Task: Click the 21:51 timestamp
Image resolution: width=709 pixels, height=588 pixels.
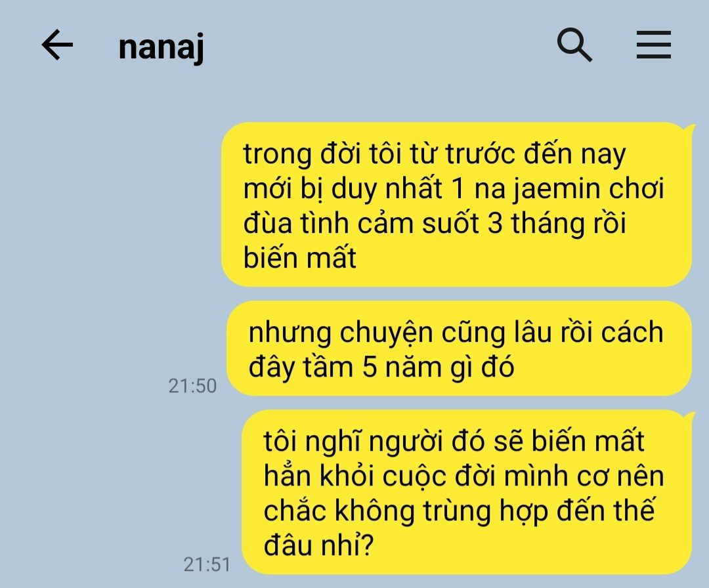Action: (207, 564)
